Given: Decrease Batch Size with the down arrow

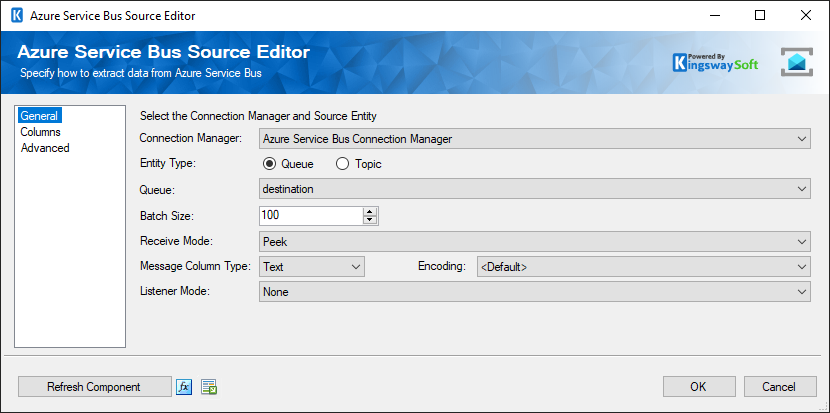Looking at the screenshot, I should pos(370,220).
